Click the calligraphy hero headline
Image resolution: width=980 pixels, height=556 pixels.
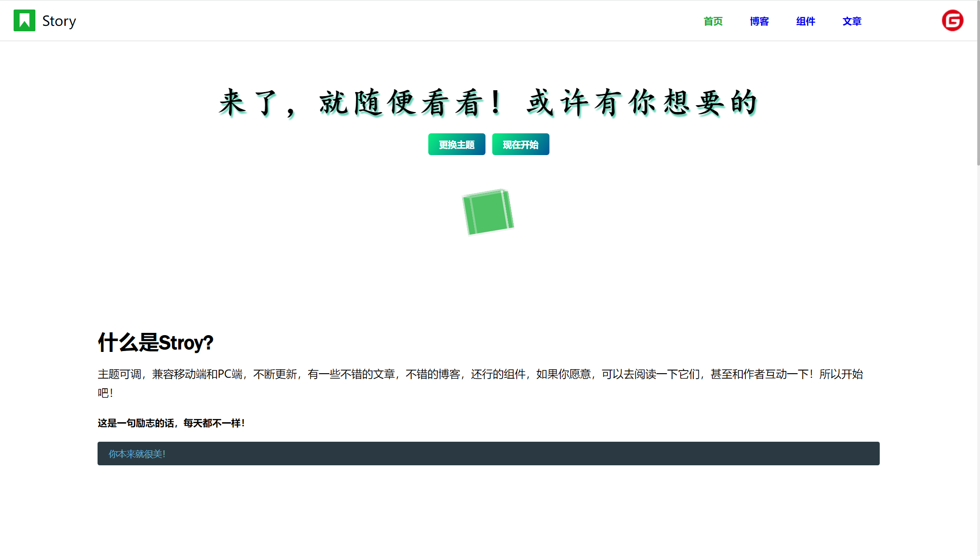pyautogui.click(x=488, y=102)
